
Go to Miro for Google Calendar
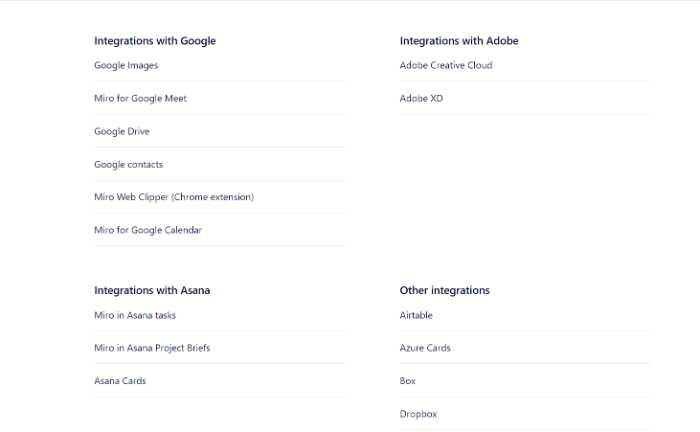(x=148, y=231)
